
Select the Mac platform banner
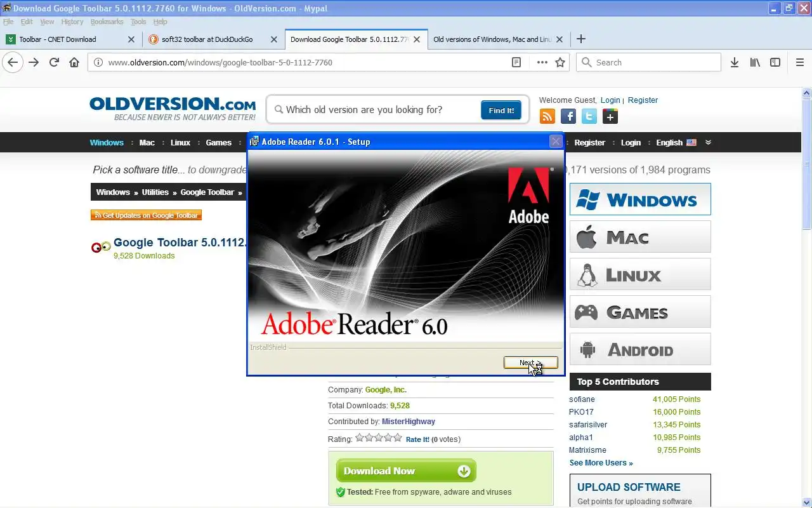(640, 237)
